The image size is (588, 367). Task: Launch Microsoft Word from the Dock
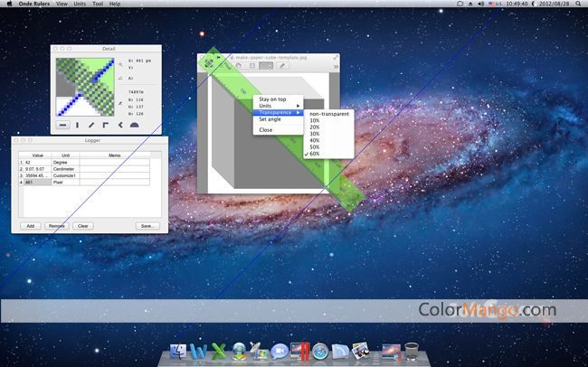pos(199,350)
